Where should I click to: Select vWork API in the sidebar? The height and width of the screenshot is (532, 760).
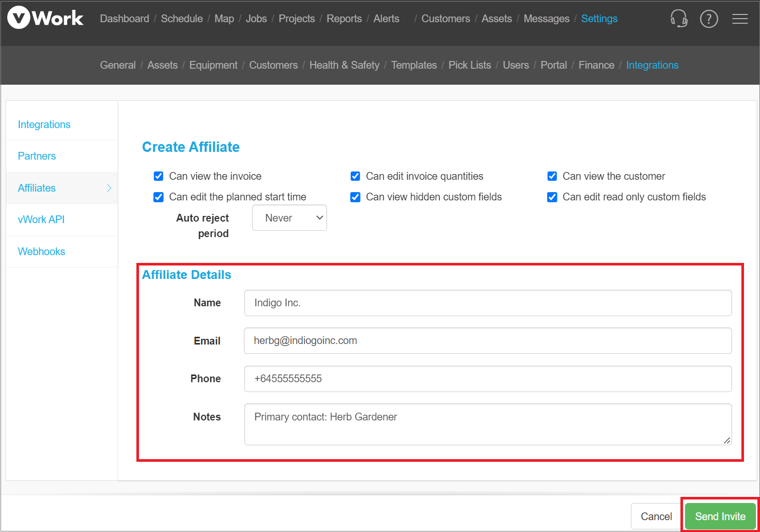click(x=62, y=220)
